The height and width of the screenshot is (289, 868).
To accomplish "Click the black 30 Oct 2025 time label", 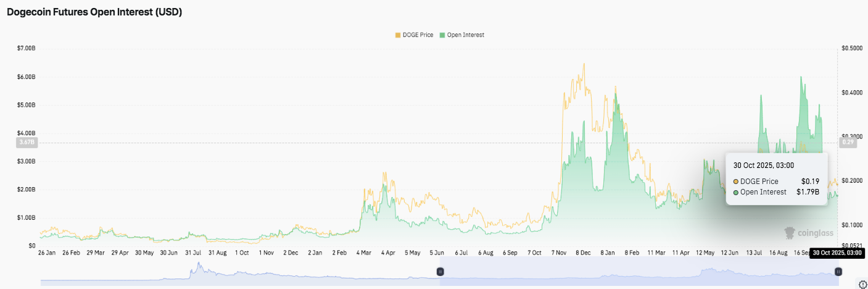I will pyautogui.click(x=837, y=253).
